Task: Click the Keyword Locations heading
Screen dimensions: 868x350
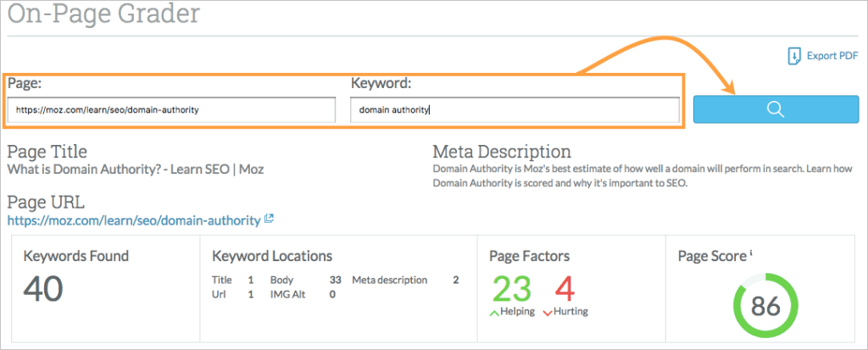Action: [272, 256]
